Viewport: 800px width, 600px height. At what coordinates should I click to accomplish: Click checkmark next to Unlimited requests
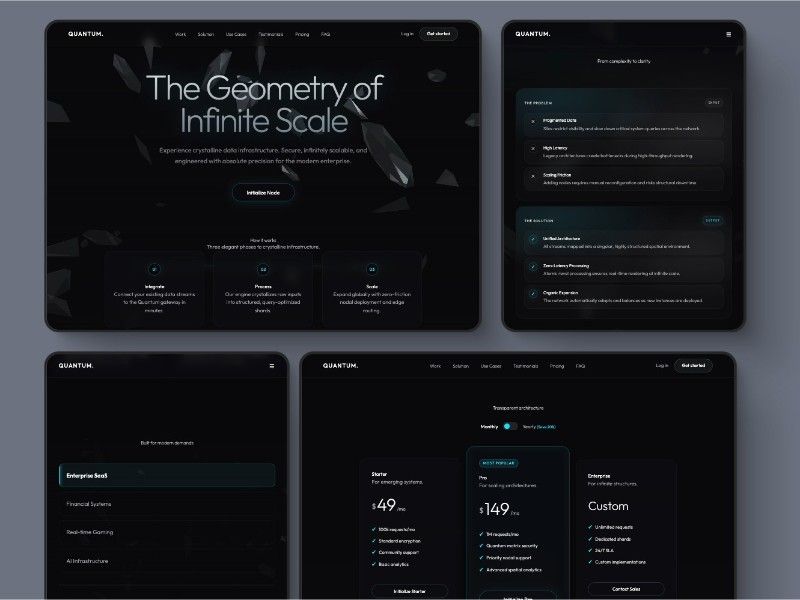(590, 527)
